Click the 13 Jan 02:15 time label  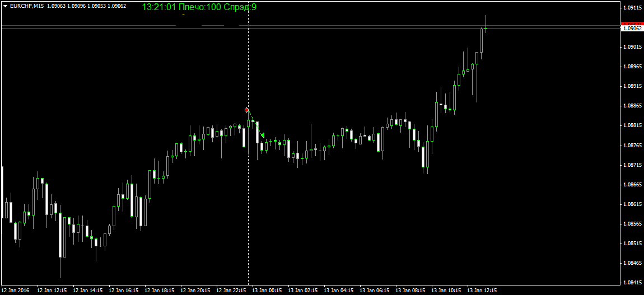303,291
